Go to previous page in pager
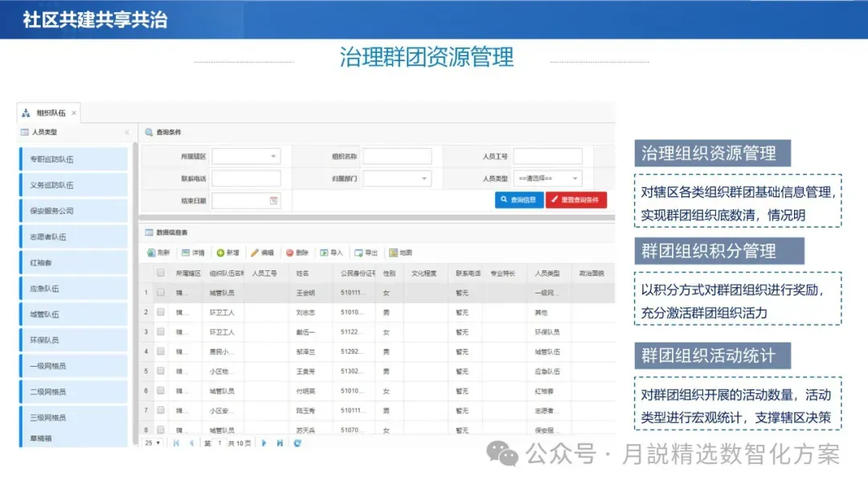The height and width of the screenshot is (489, 868). (191, 443)
